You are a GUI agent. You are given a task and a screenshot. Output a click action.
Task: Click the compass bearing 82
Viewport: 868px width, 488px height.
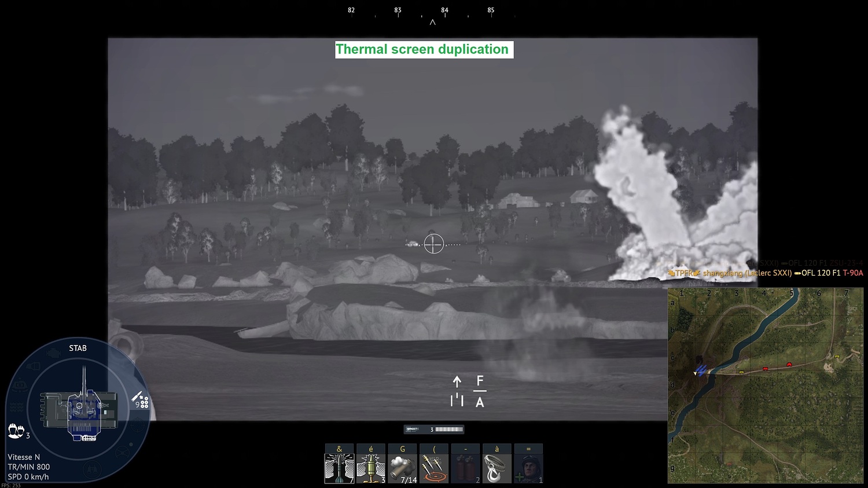351,10
